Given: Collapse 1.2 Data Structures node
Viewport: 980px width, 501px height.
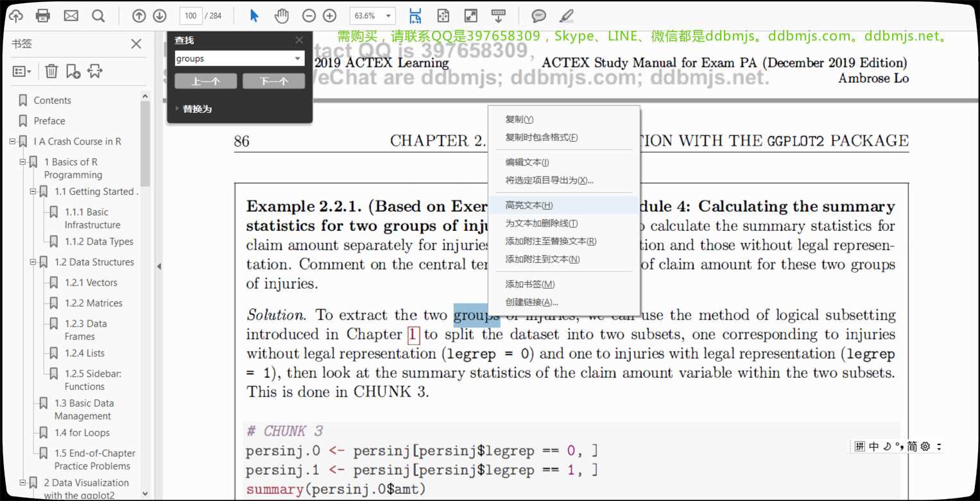Looking at the screenshot, I should pos(33,262).
